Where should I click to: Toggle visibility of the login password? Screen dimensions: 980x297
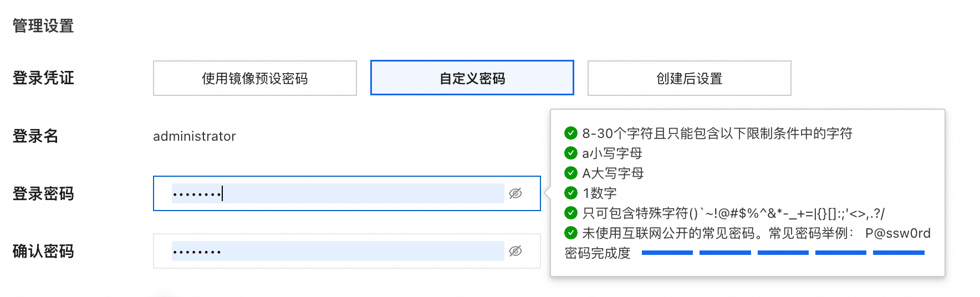click(515, 193)
